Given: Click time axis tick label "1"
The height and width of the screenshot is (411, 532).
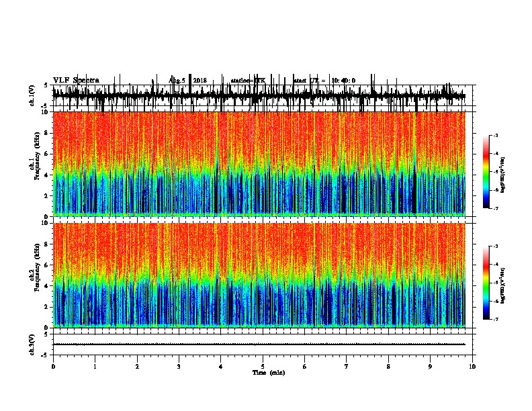Looking at the screenshot, I should coord(95,367).
